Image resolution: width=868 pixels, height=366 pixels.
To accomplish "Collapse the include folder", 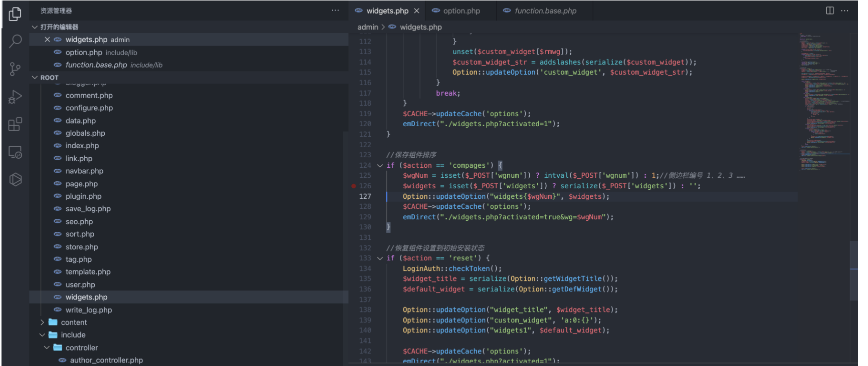I will point(73,335).
